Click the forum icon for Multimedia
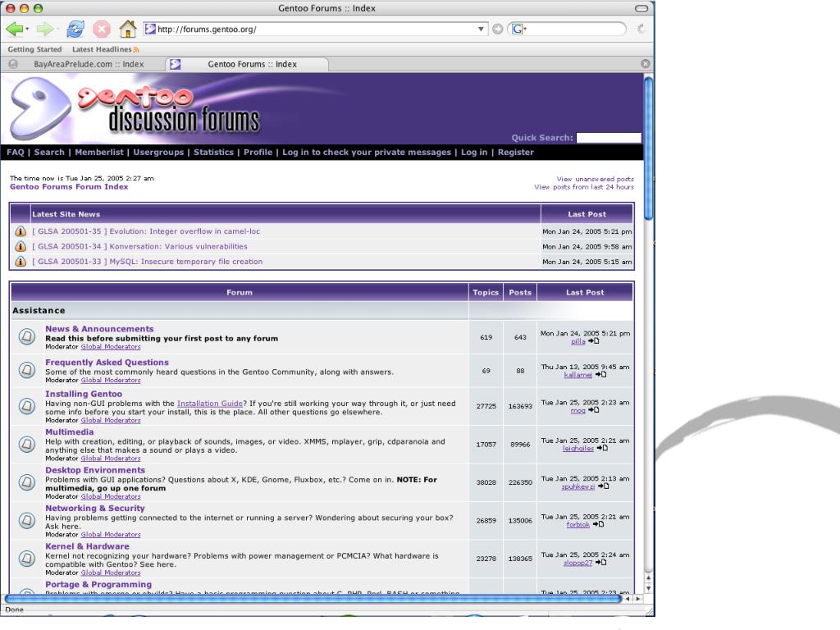 pyautogui.click(x=27, y=444)
